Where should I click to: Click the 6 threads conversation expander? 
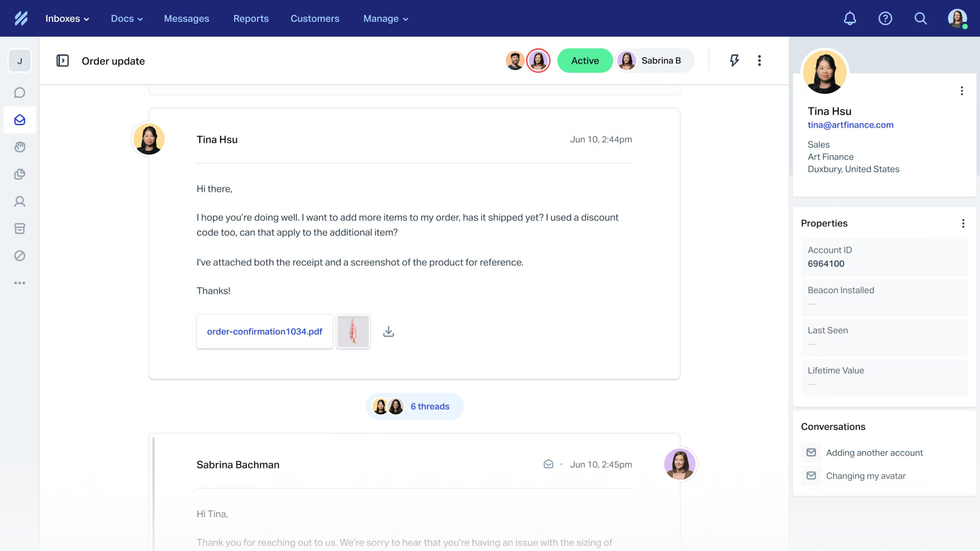[x=415, y=406]
